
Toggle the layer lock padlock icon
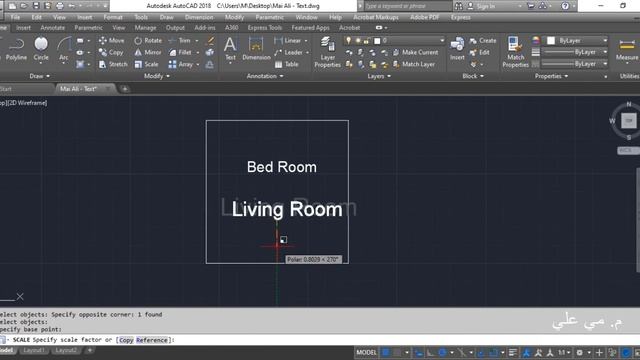click(367, 40)
